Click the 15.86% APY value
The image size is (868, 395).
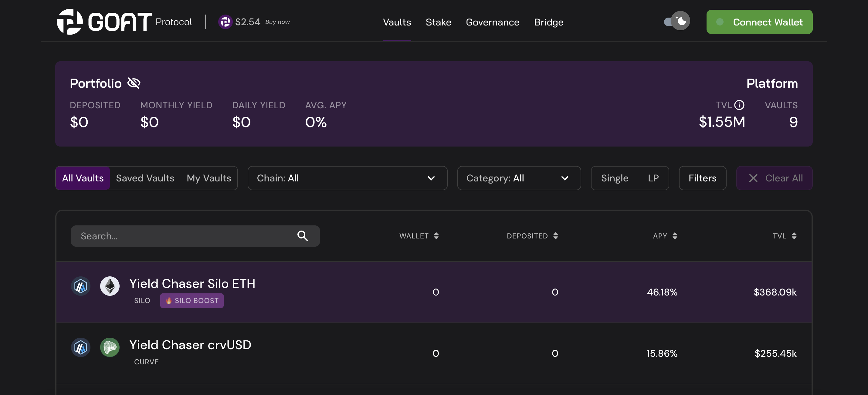pyautogui.click(x=662, y=353)
